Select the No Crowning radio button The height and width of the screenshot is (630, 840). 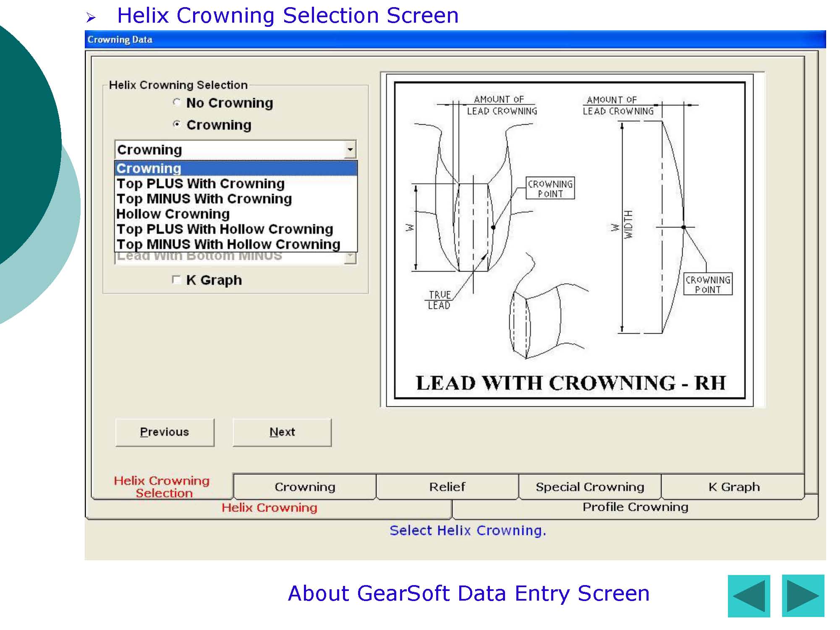[x=177, y=102]
